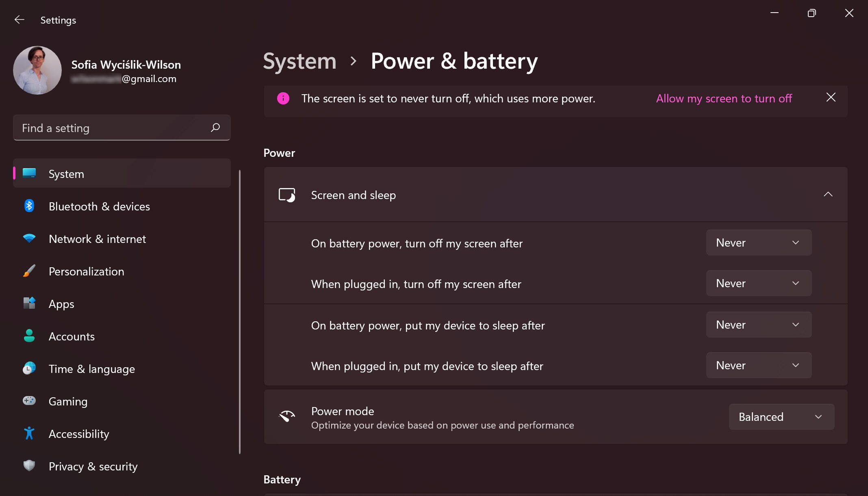Viewport: 868px width, 496px height.
Task: Select Privacy & security menu item
Action: (x=93, y=466)
